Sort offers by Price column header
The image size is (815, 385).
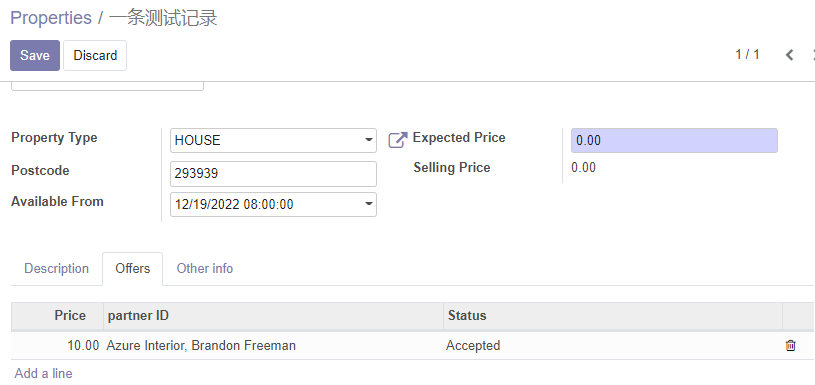[x=57, y=315]
